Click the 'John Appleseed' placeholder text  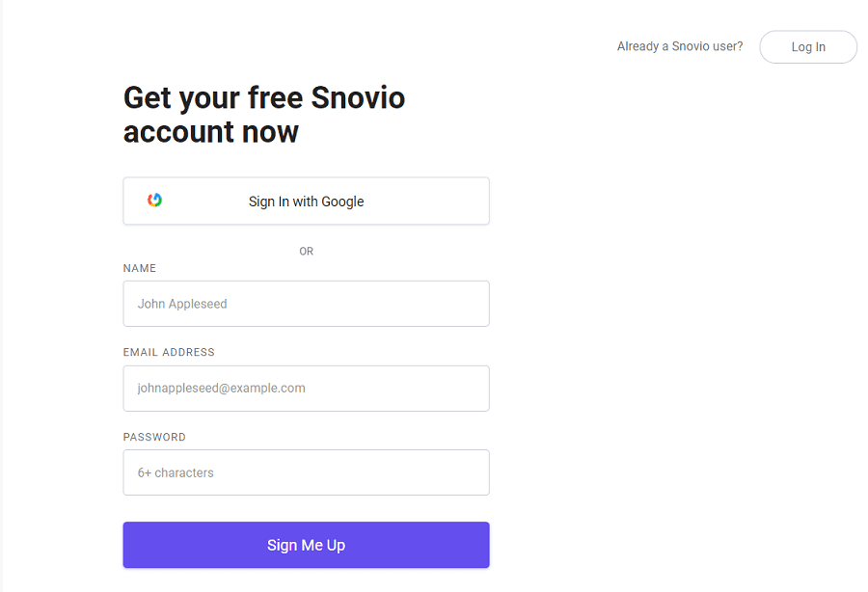pyautogui.click(x=182, y=304)
